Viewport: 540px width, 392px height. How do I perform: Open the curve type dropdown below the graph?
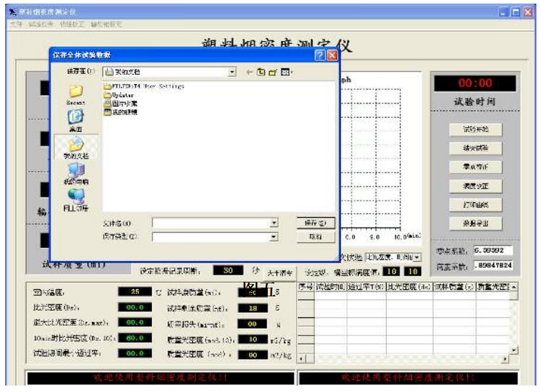[x=417, y=257]
